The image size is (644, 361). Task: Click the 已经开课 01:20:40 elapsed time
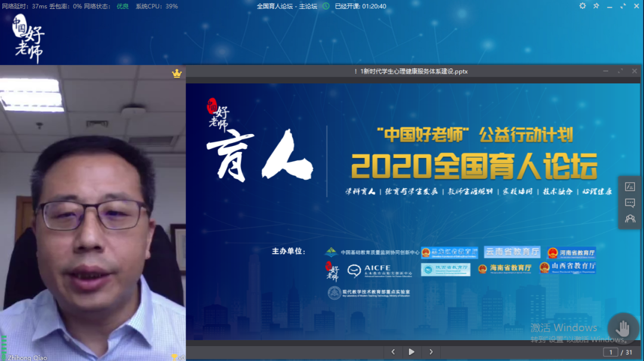361,6
